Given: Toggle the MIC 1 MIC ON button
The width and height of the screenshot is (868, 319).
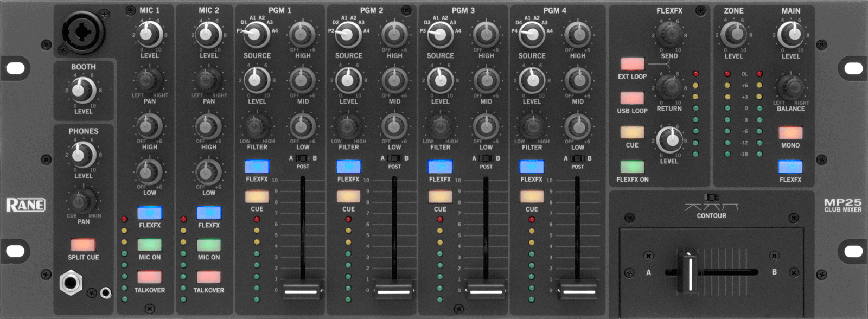Looking at the screenshot, I should click(150, 245).
